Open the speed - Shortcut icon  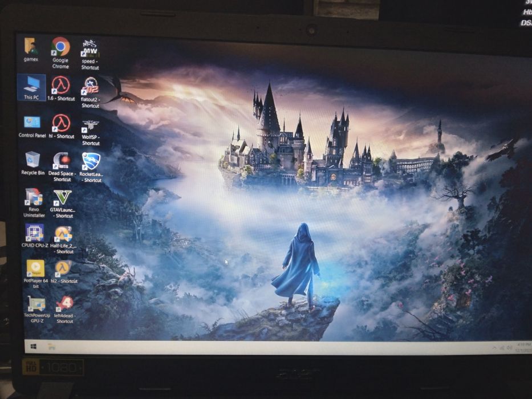coord(90,54)
